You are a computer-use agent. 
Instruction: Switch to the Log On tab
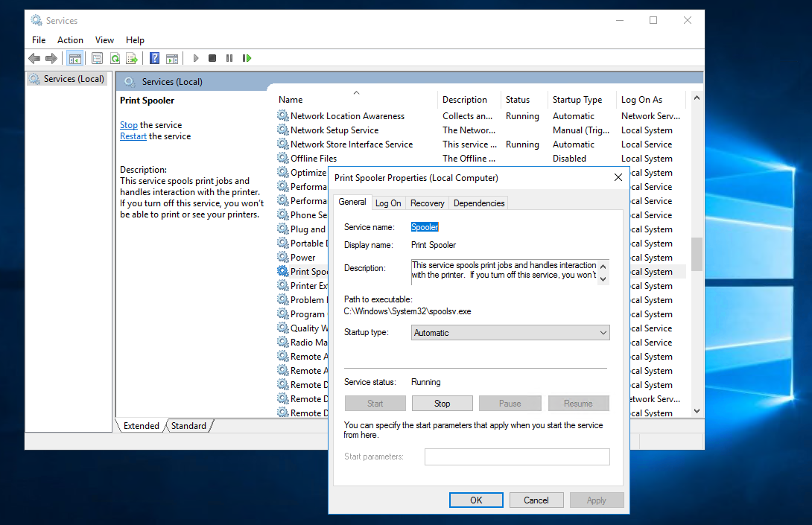(x=388, y=203)
